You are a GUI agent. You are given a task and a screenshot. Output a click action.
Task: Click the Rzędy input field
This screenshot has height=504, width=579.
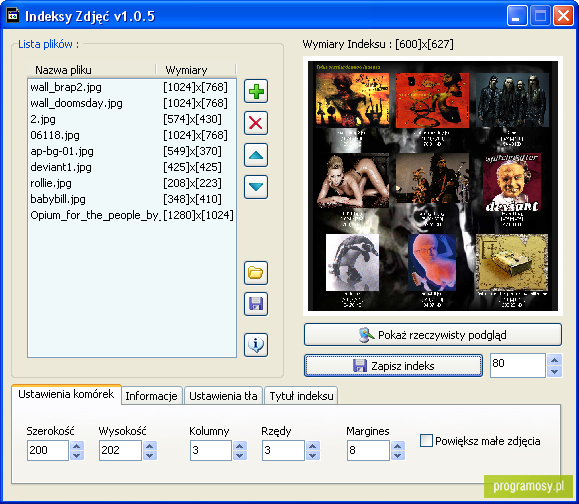pos(283,450)
